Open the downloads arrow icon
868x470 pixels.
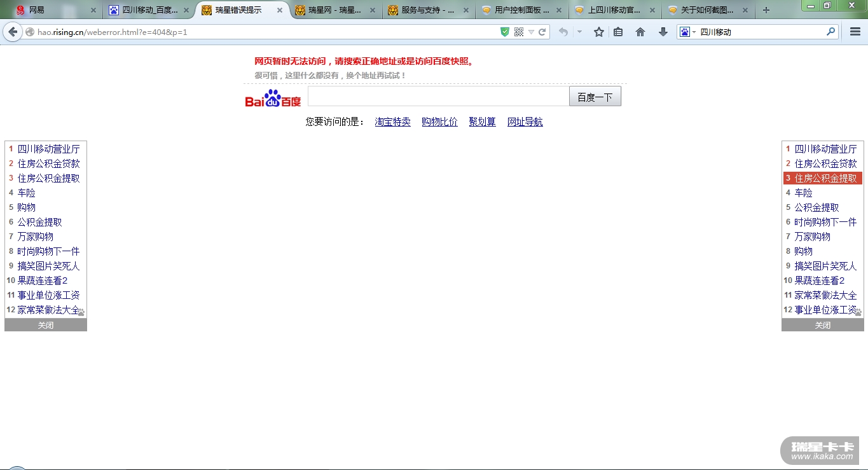click(663, 32)
